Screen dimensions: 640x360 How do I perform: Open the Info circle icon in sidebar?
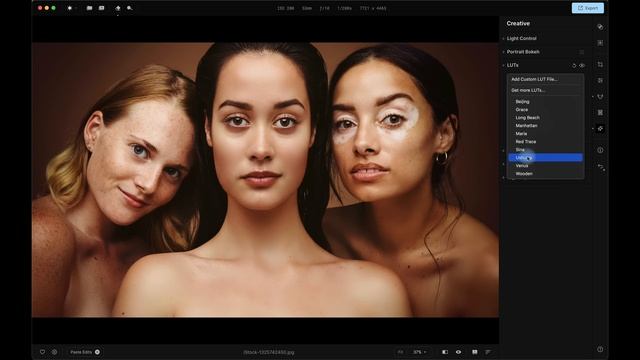click(600, 150)
